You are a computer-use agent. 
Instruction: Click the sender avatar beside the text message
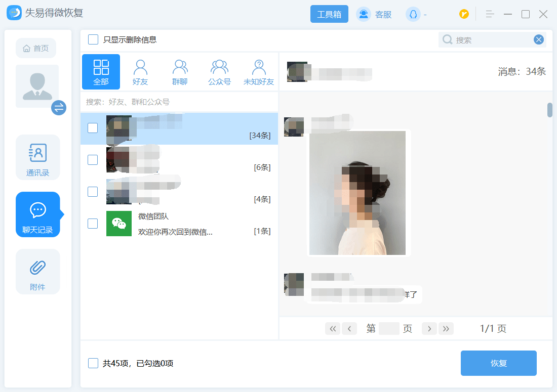(x=294, y=284)
